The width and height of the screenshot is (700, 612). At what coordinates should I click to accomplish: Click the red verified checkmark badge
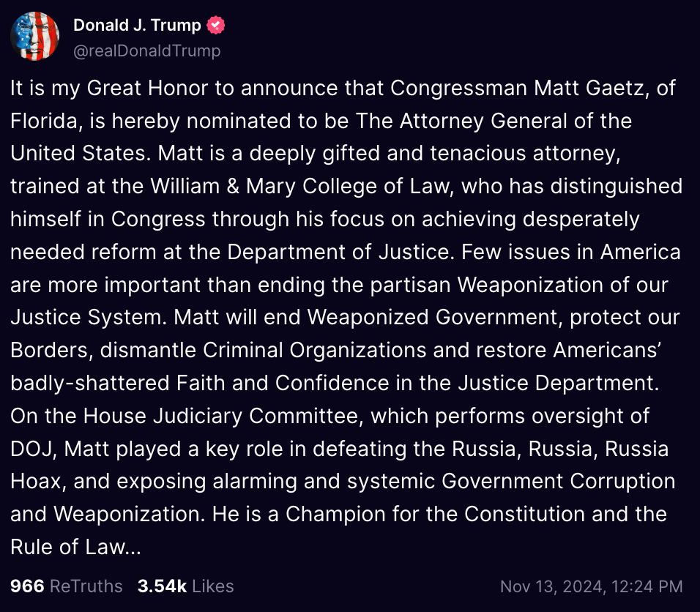tap(215, 25)
